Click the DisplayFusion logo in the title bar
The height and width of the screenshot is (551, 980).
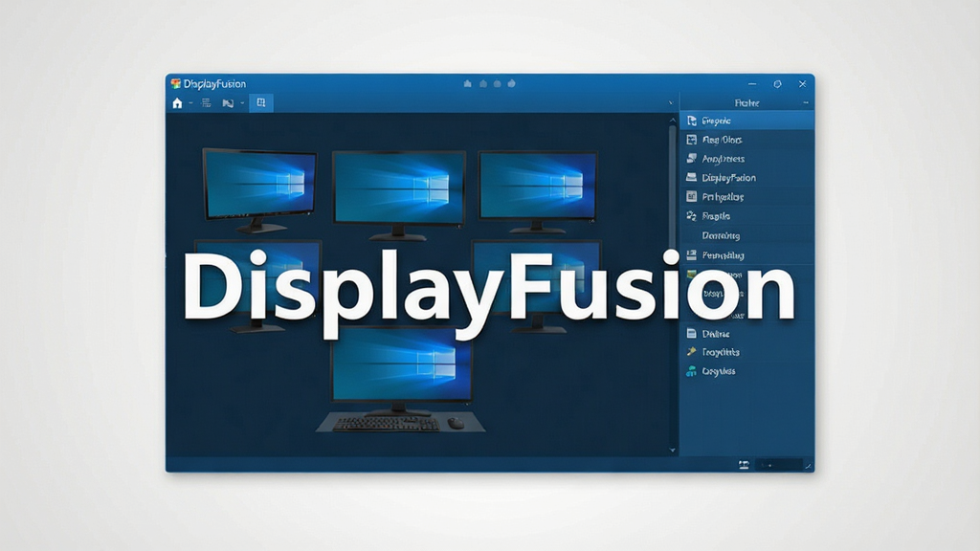pos(176,84)
